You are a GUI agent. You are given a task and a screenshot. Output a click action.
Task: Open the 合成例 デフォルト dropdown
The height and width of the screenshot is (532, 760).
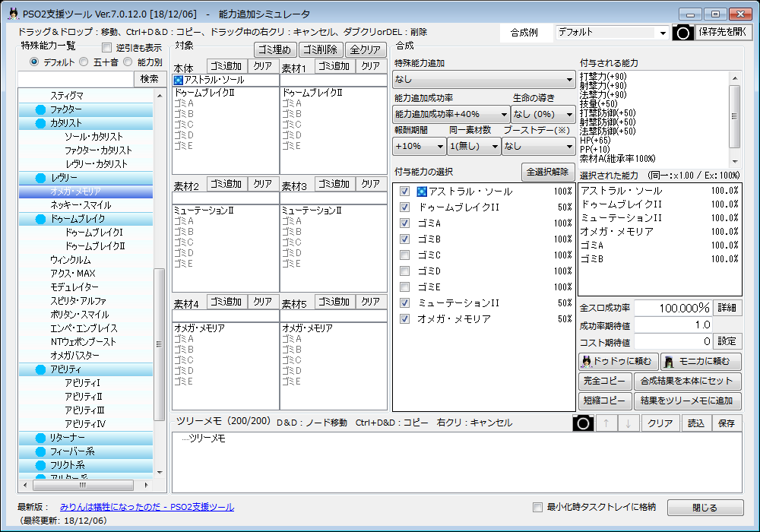pos(612,33)
